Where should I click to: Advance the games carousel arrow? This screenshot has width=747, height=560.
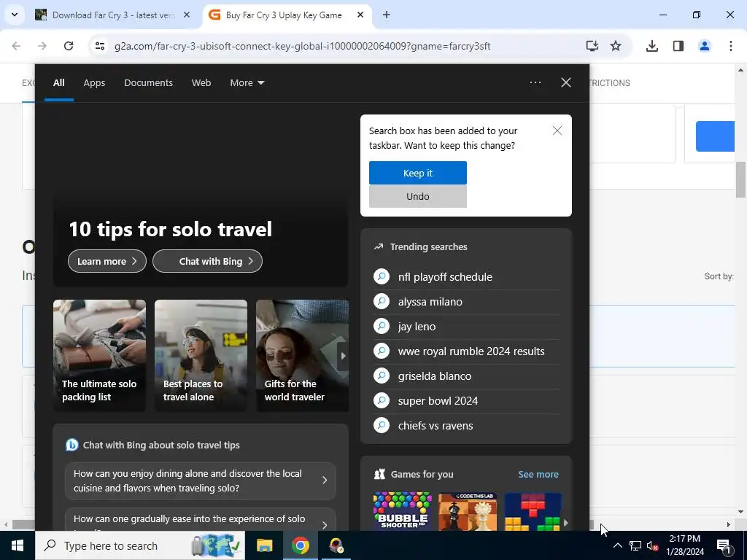(565, 522)
